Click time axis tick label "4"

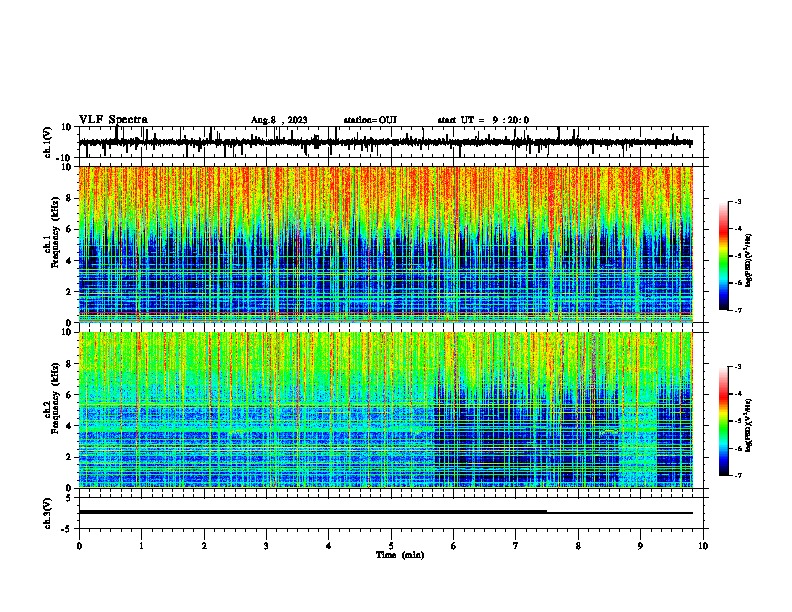[329, 546]
